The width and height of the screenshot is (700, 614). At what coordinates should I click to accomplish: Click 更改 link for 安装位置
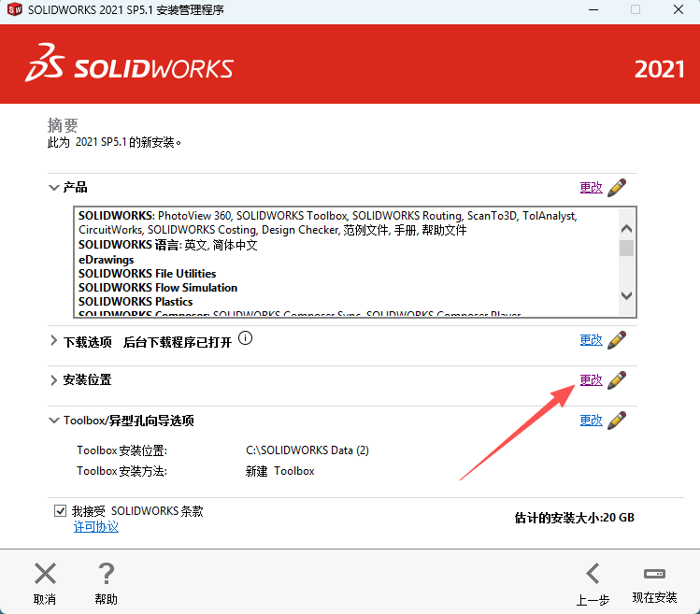(x=591, y=380)
